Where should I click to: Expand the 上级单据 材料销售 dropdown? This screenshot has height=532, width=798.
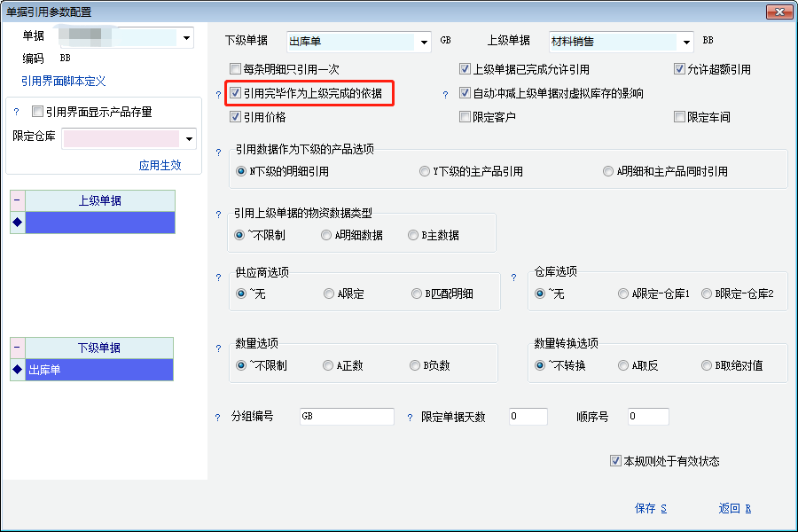point(685,42)
